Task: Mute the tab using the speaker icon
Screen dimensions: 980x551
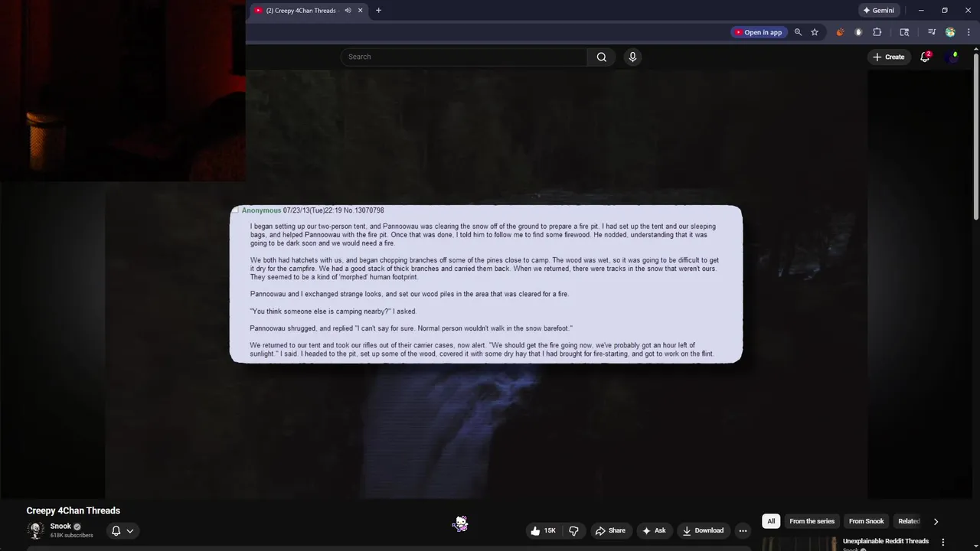Action: 348,11
